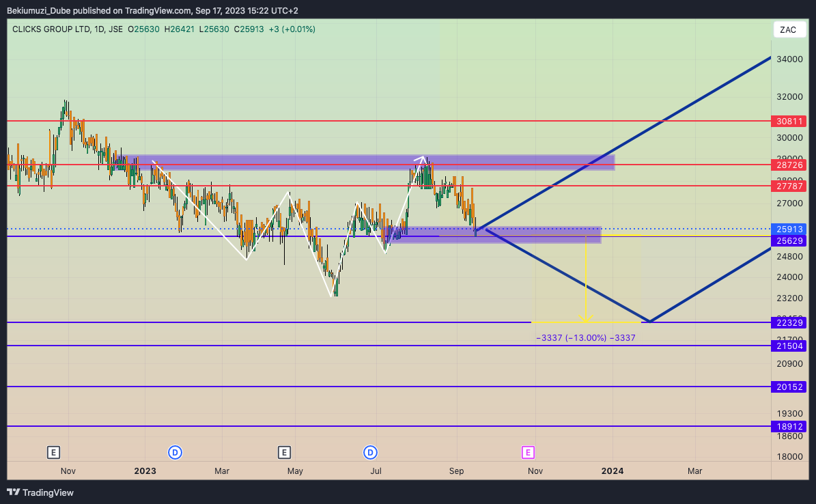The width and height of the screenshot is (816, 504).
Task: Open the ZAC currency selector
Action: pos(788,29)
